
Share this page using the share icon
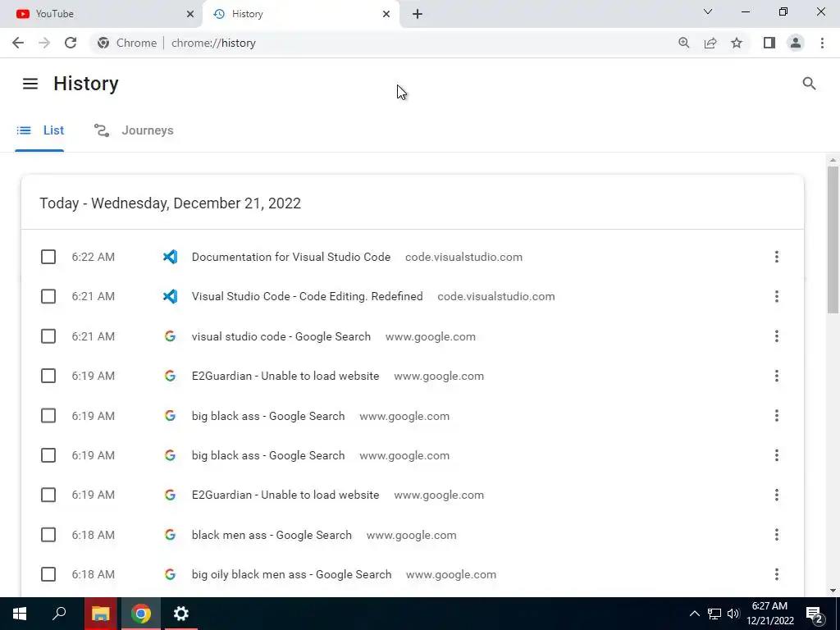click(710, 43)
